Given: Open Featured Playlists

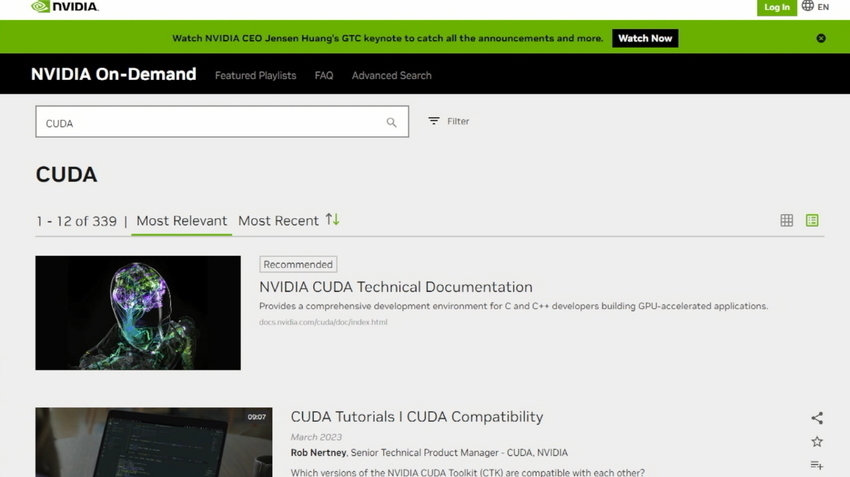Looking at the screenshot, I should pyautogui.click(x=255, y=75).
